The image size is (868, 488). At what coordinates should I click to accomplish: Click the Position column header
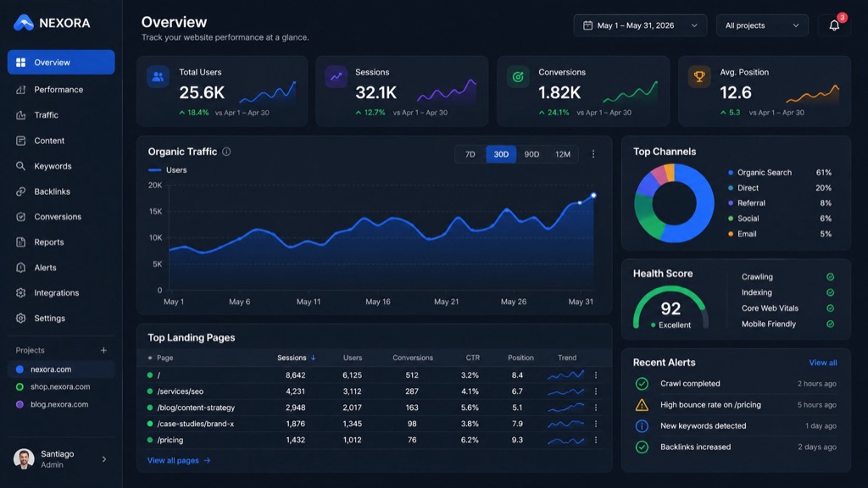[520, 358]
